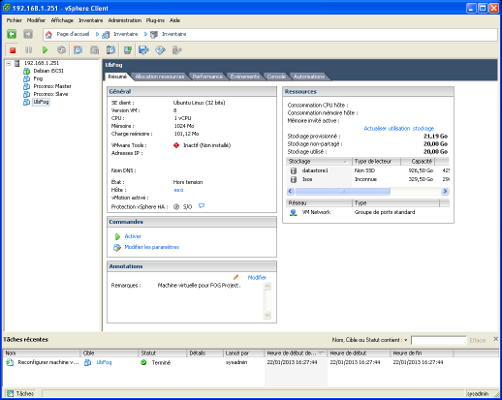Select Proxmox Master in the inventory tree
Screen dimensions: 502x400
click(x=52, y=86)
